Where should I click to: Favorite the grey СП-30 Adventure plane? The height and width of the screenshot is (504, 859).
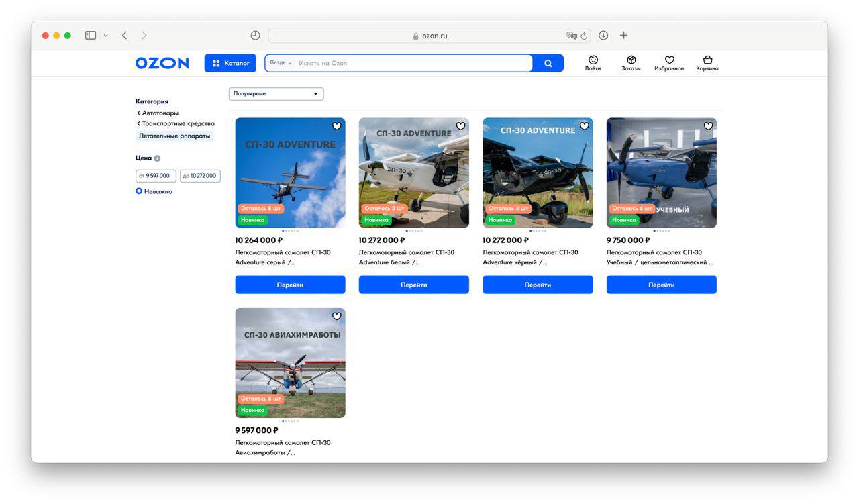[337, 126]
